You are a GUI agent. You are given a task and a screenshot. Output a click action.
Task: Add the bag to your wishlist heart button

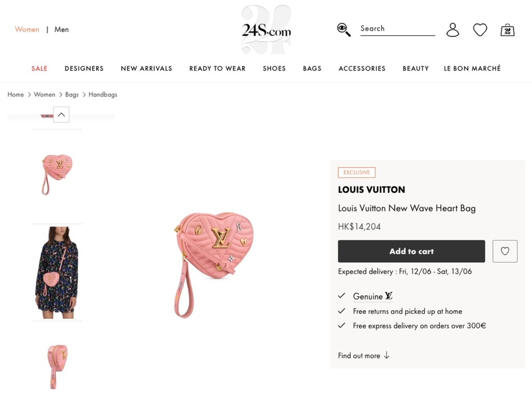tap(505, 251)
